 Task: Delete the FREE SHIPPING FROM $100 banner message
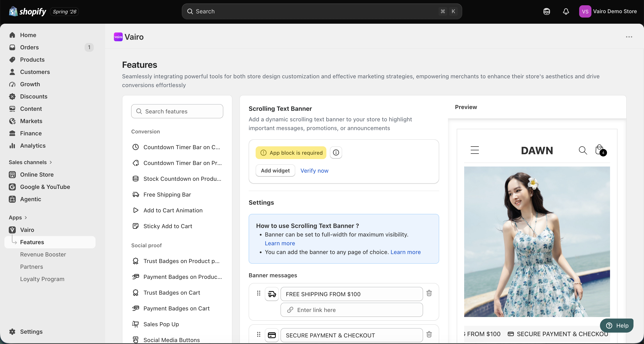coord(429,293)
